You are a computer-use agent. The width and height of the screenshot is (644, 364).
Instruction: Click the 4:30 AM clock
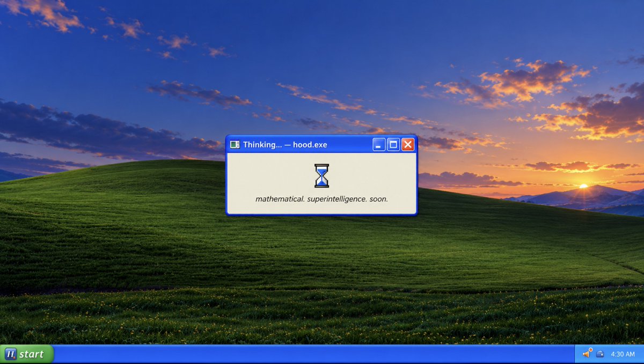coord(623,354)
